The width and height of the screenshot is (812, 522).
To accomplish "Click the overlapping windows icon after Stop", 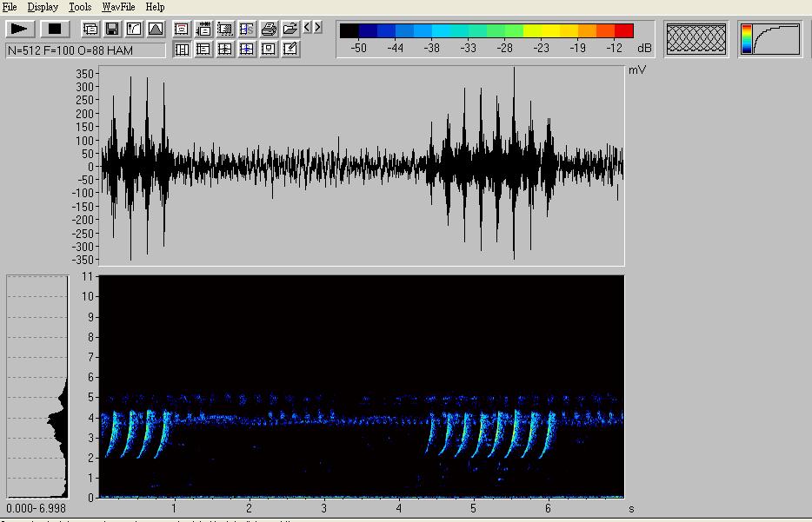I will pos(90,29).
